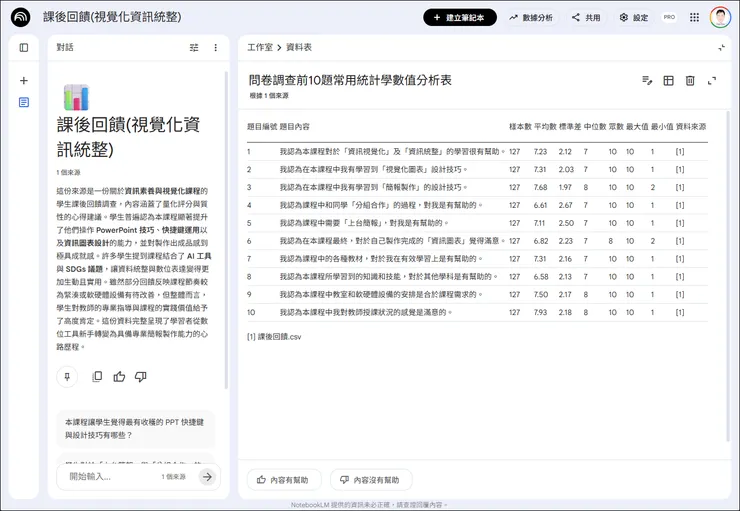Click standard deviation 1.97 cell
Viewport: 740px width, 511px height.
pyautogui.click(x=565, y=187)
